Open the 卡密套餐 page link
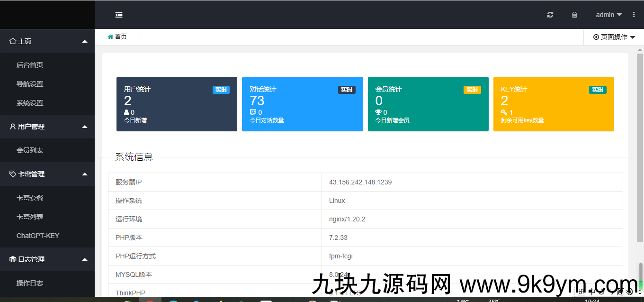The image size is (644, 302). [30, 198]
